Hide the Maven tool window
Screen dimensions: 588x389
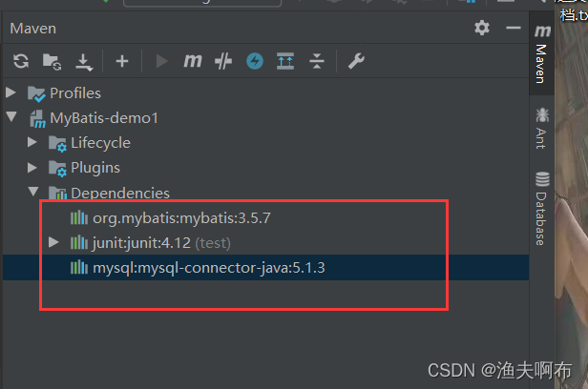(513, 28)
